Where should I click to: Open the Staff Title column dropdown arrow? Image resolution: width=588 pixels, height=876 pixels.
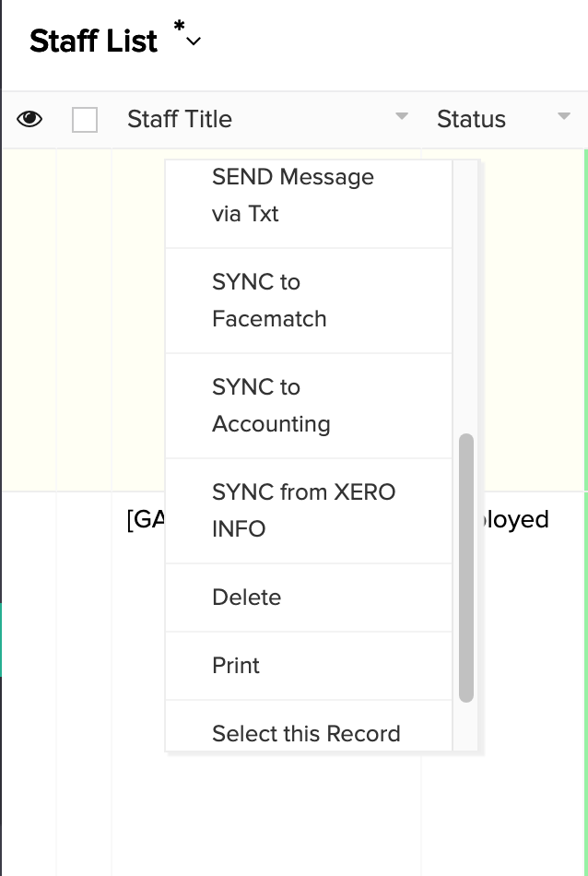coord(401,117)
